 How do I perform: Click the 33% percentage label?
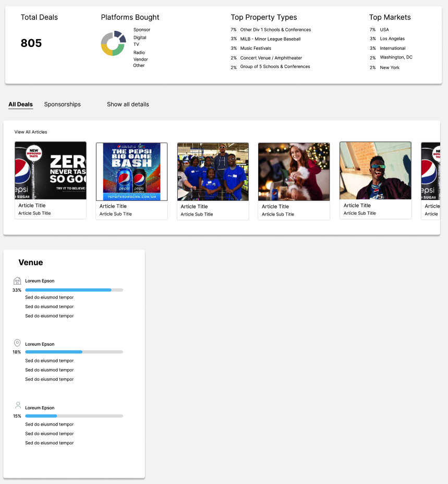[x=17, y=290]
